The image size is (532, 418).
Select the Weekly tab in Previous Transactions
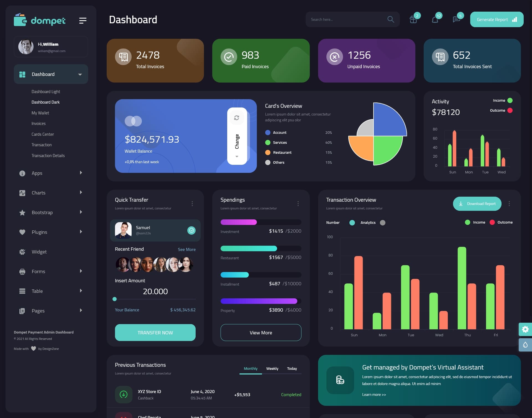pyautogui.click(x=272, y=368)
